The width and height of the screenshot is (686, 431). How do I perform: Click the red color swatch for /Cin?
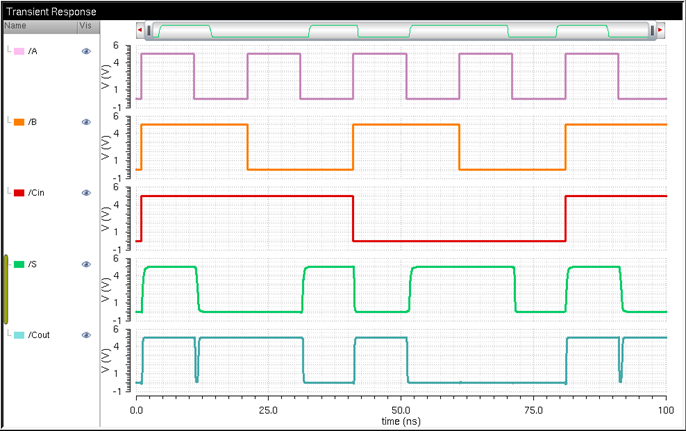pos(19,193)
